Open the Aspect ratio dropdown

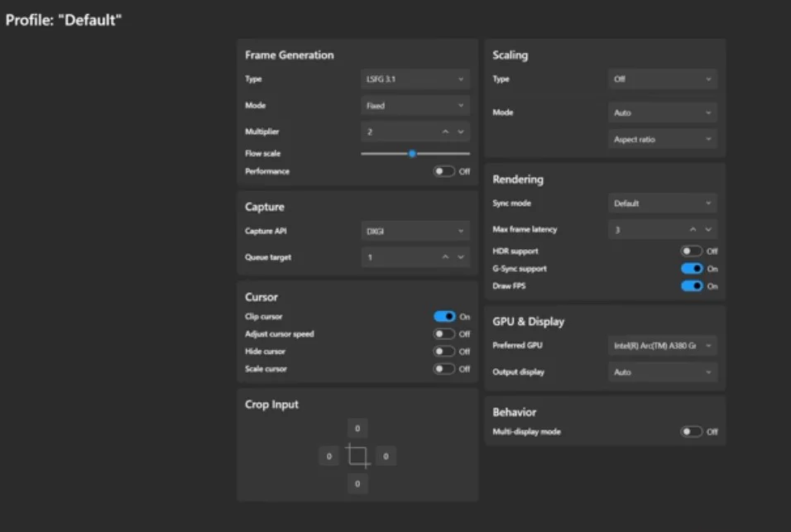662,139
